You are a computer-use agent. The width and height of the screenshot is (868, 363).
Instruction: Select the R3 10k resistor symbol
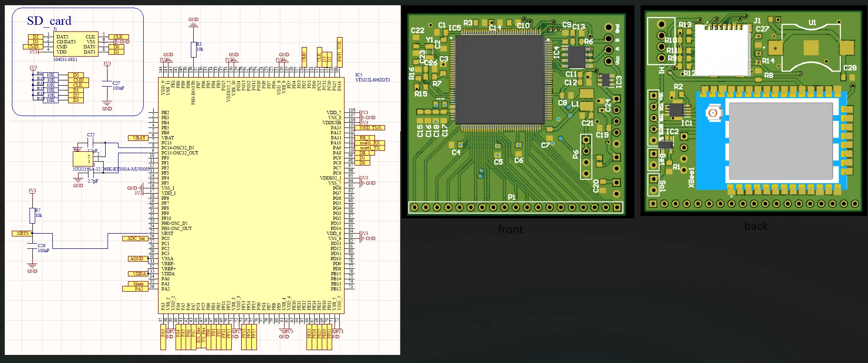point(194,49)
